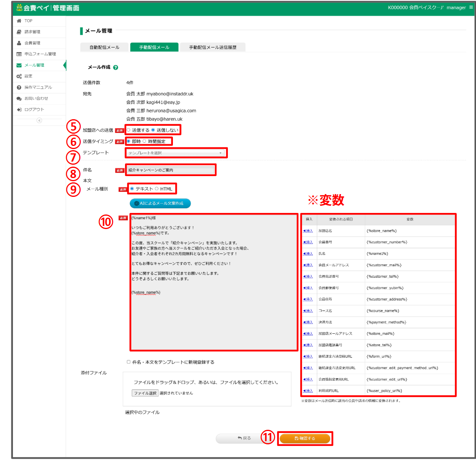Click recipient kagi441@eay.jp

(x=163, y=102)
